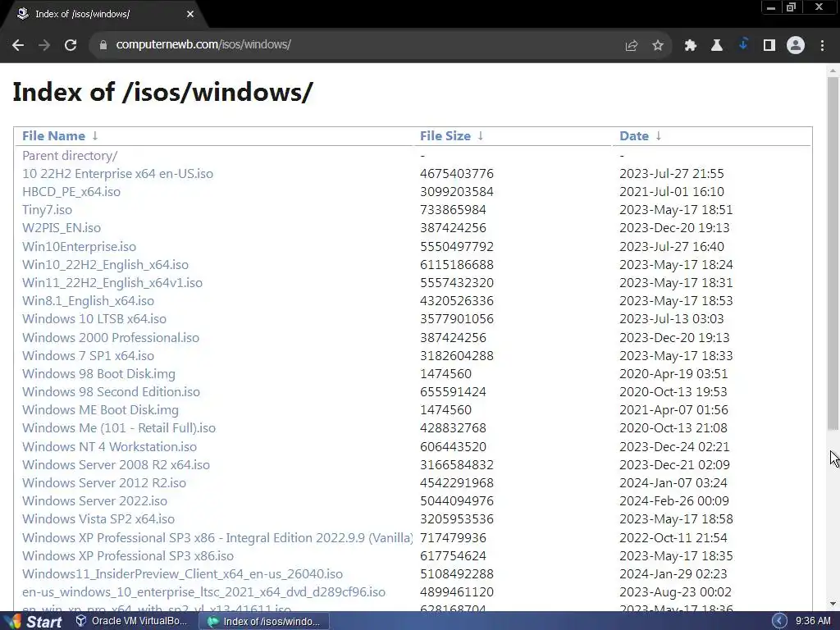
Task: Click Windows Server 2022.iso
Action: (x=95, y=501)
